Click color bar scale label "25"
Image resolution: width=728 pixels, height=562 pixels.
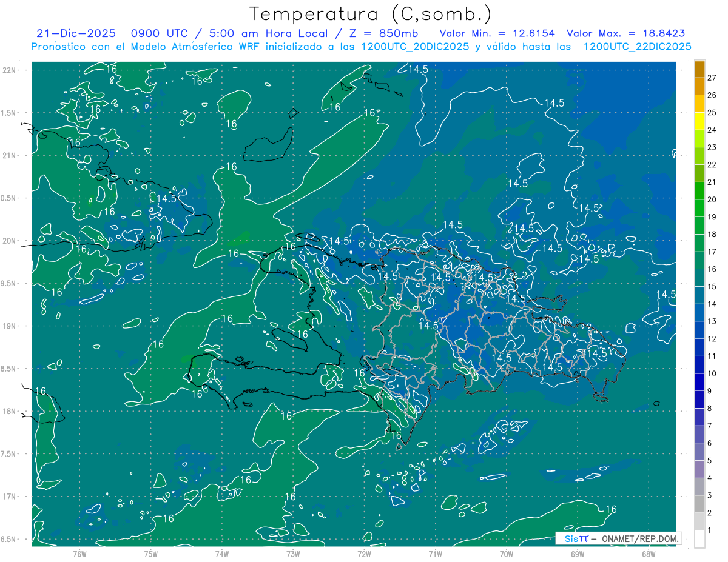coord(712,112)
